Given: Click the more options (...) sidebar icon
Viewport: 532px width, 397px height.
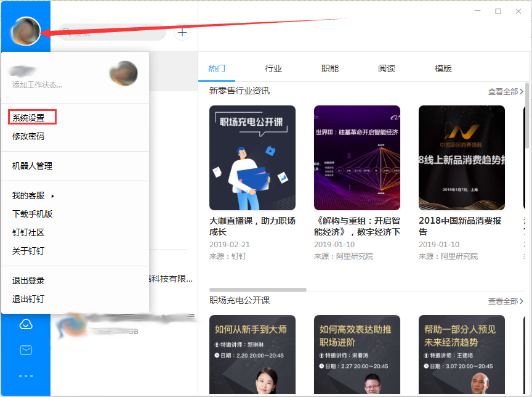Looking at the screenshot, I should (x=25, y=376).
